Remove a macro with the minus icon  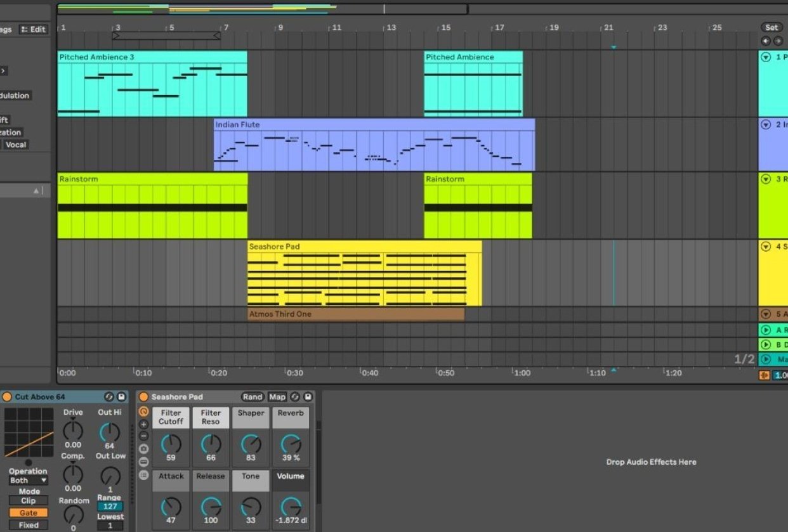tap(143, 437)
